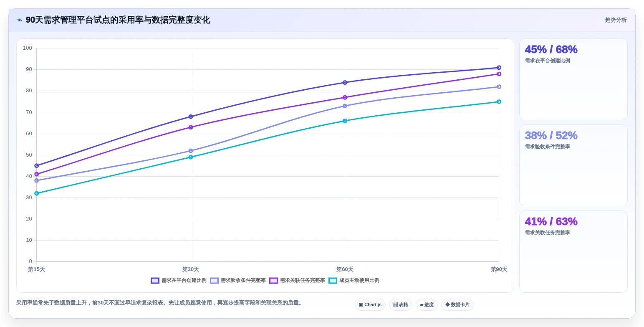The width and height of the screenshot is (644, 327).
Task: Click the 趋势分析 label in header
Action: (616, 20)
